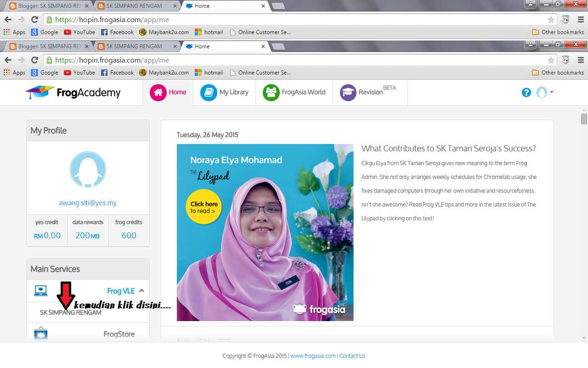Open FrogStore service

pyautogui.click(x=119, y=334)
